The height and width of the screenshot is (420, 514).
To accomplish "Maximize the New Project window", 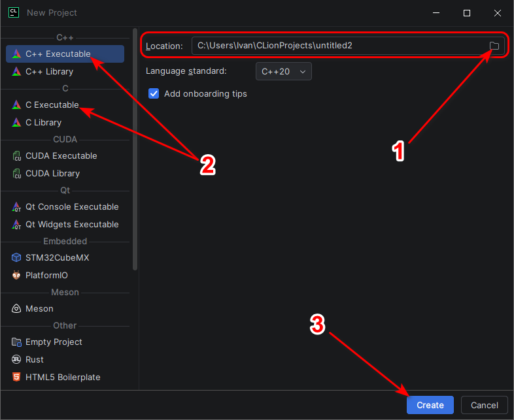I will tap(467, 13).
